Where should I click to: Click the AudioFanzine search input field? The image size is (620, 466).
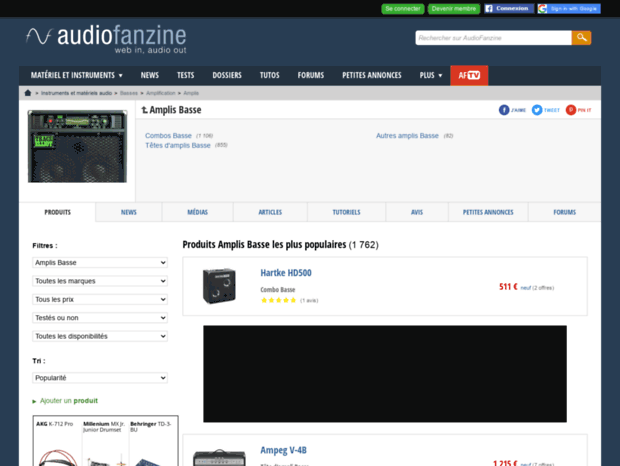click(x=492, y=38)
